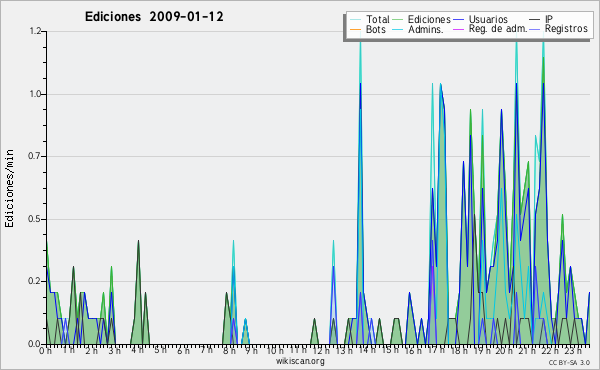Viewport: 600px width, 370px height.
Task: Click the 22 h tick label
Action: [550, 351]
